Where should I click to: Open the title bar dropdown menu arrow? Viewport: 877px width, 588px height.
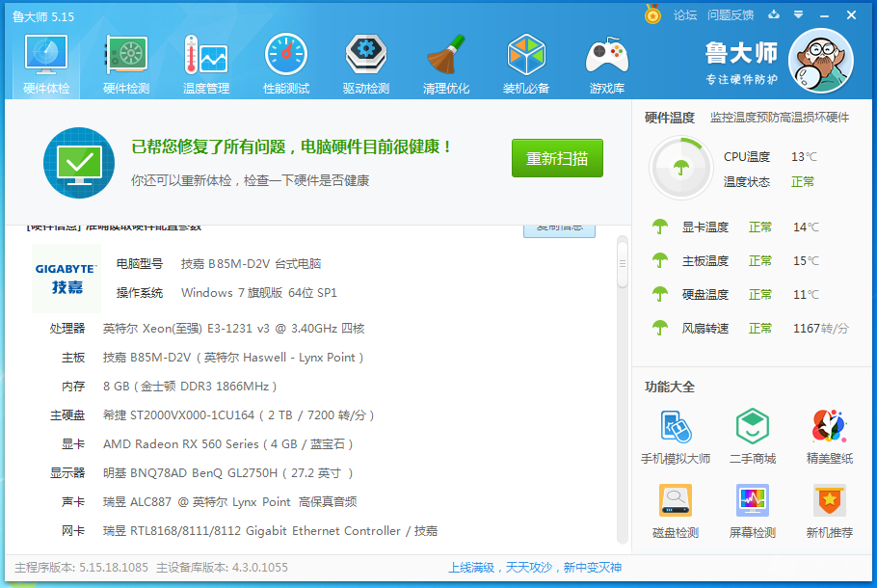click(x=799, y=15)
